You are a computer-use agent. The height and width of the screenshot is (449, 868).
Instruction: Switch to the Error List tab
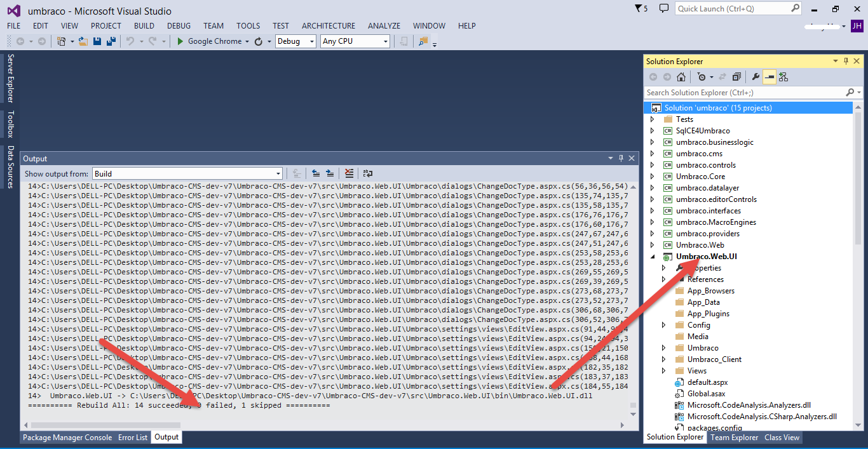[x=133, y=438]
